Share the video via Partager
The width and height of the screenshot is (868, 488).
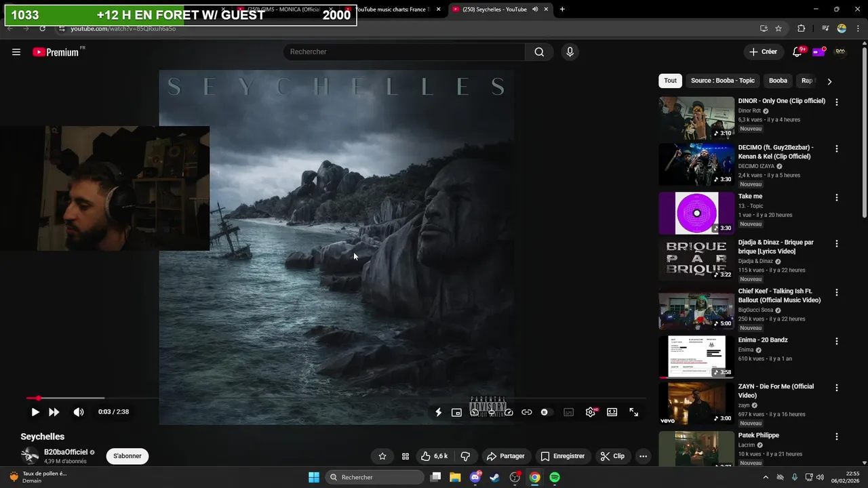(506, 456)
